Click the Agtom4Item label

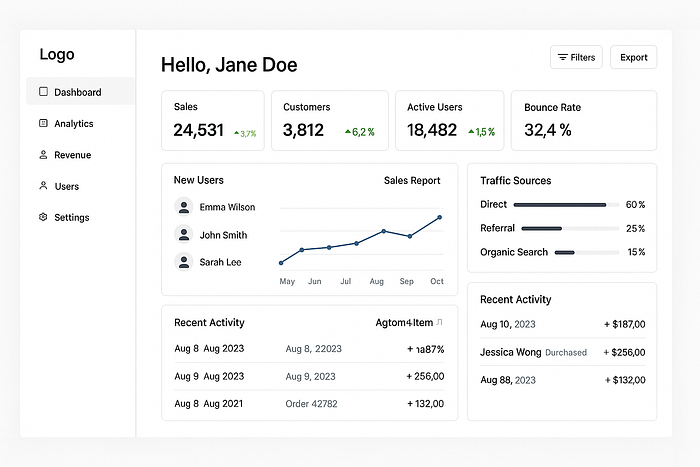[x=404, y=322]
